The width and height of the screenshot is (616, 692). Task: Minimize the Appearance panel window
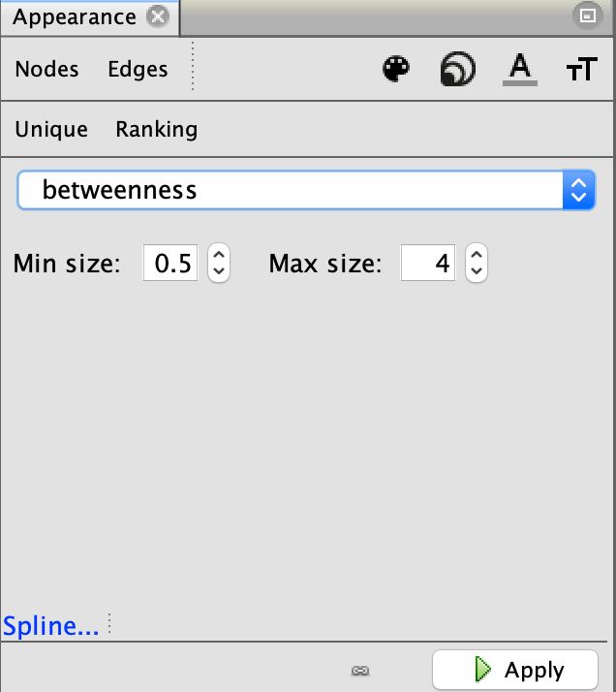click(586, 16)
